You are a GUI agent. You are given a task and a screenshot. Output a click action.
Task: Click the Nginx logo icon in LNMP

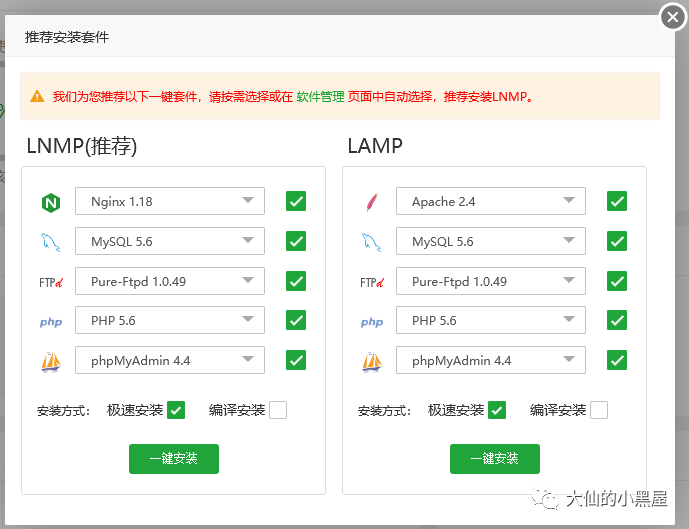pyautogui.click(x=51, y=202)
